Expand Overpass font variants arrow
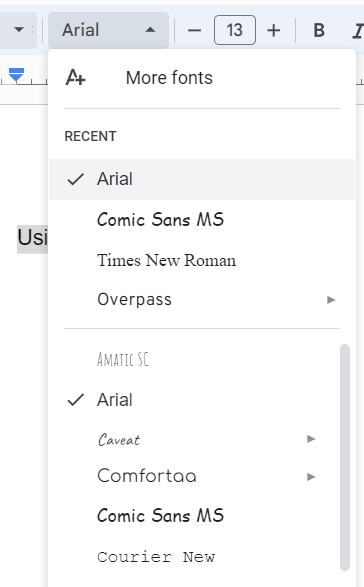The image size is (364, 587). 331,299
